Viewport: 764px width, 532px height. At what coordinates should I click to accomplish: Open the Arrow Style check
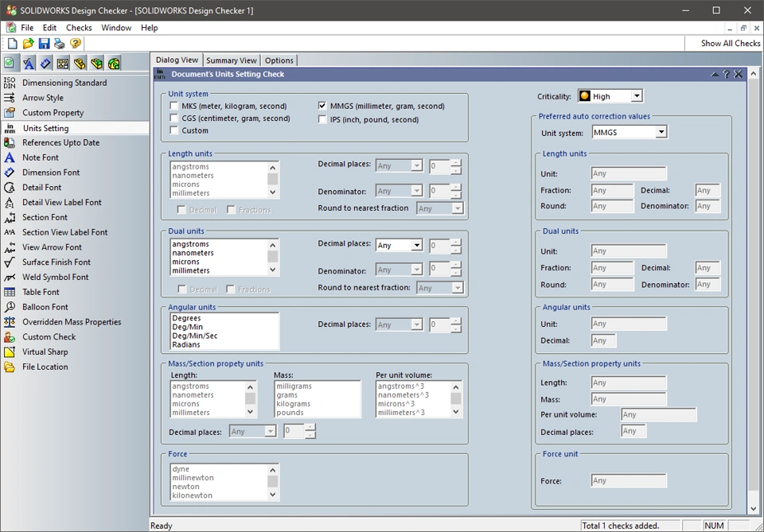[43, 98]
